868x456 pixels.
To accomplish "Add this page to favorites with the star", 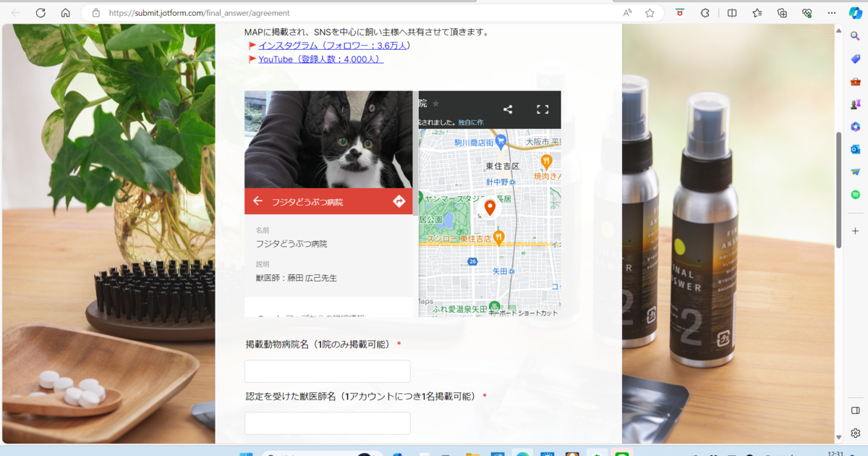I will click(650, 13).
